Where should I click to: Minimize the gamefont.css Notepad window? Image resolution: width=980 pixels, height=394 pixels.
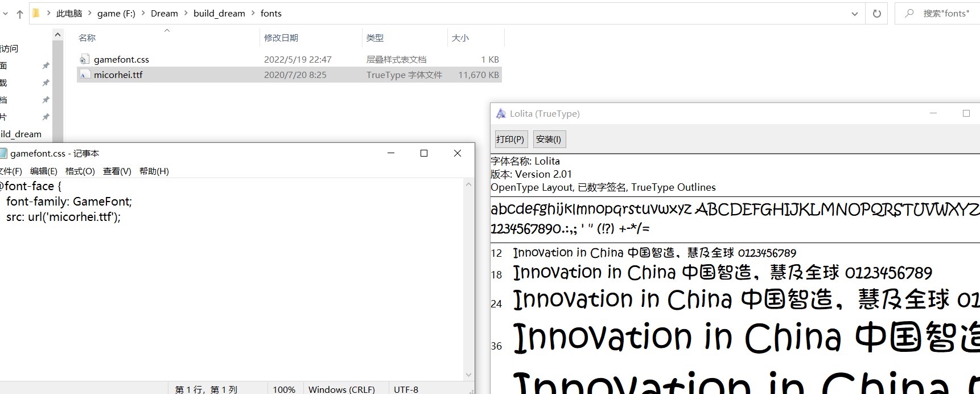pyautogui.click(x=391, y=153)
